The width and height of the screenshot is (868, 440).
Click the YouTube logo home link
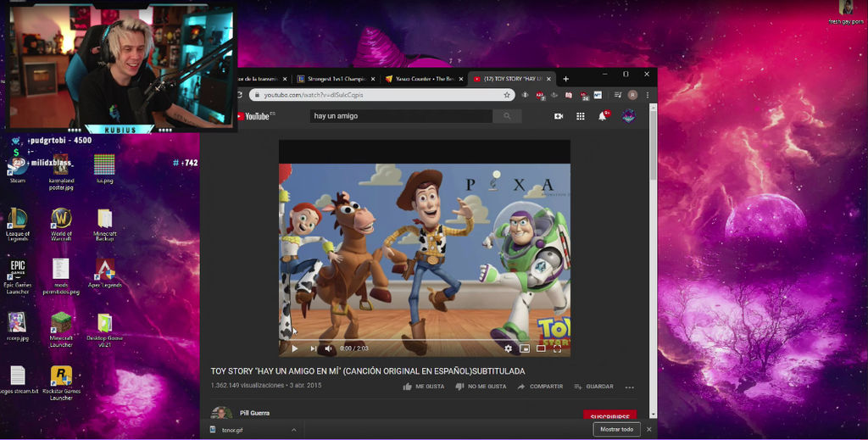coord(256,116)
